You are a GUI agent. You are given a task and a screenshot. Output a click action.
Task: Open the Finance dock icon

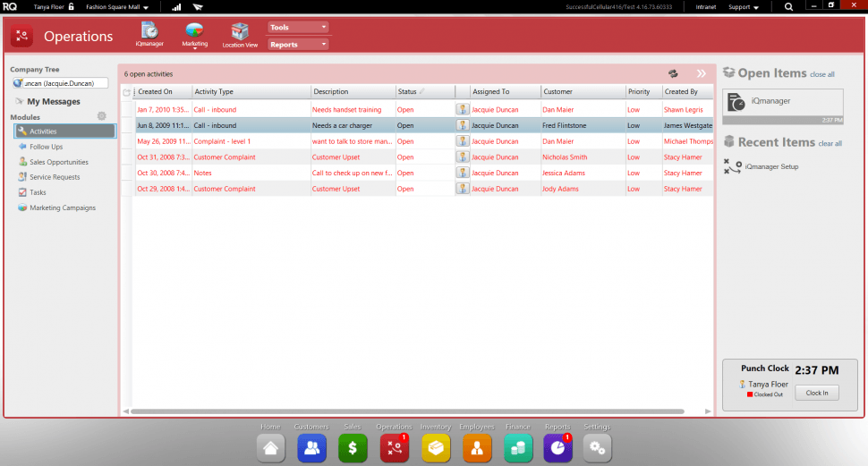518,448
